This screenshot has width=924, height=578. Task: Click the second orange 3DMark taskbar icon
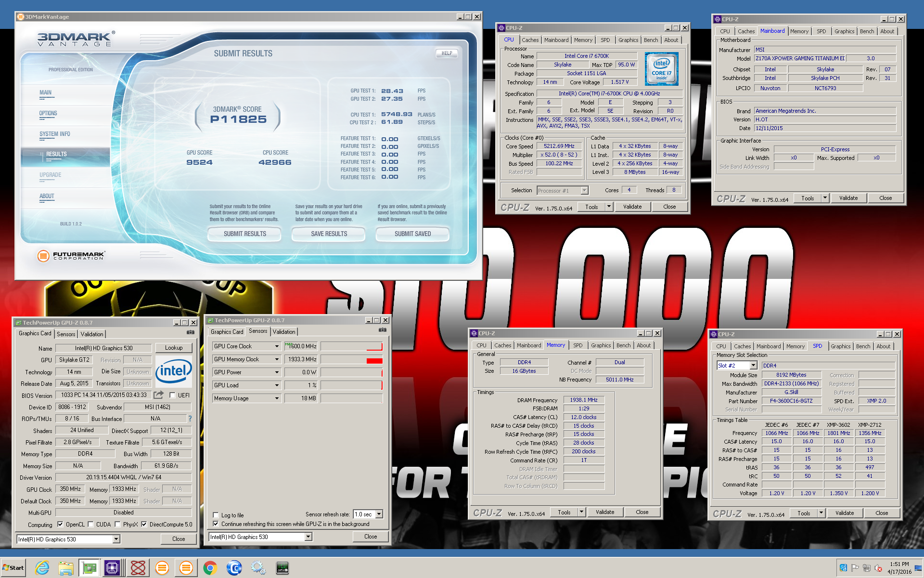tap(186, 568)
